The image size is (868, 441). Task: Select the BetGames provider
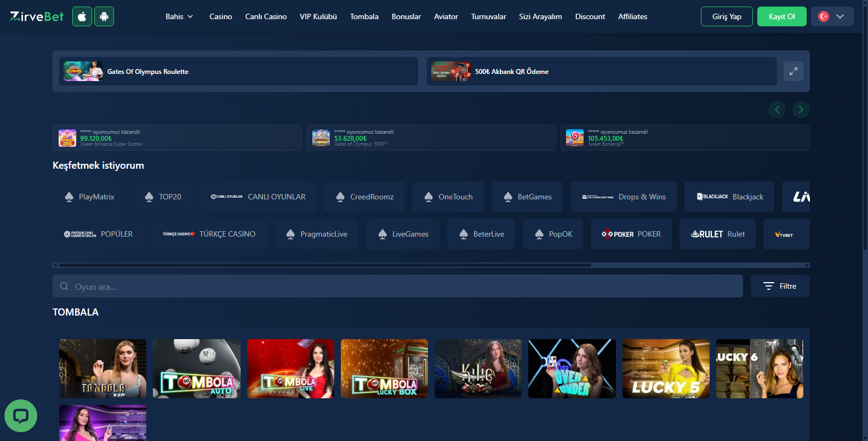[x=527, y=197]
